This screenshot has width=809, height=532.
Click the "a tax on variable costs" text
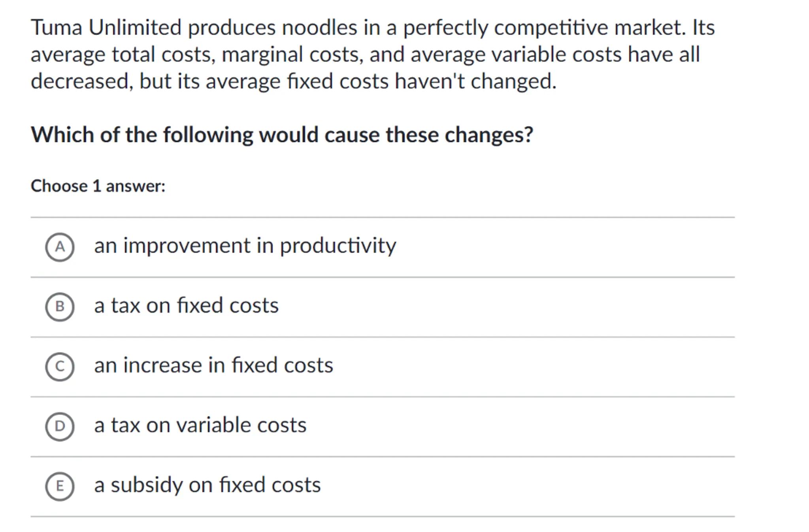200,425
